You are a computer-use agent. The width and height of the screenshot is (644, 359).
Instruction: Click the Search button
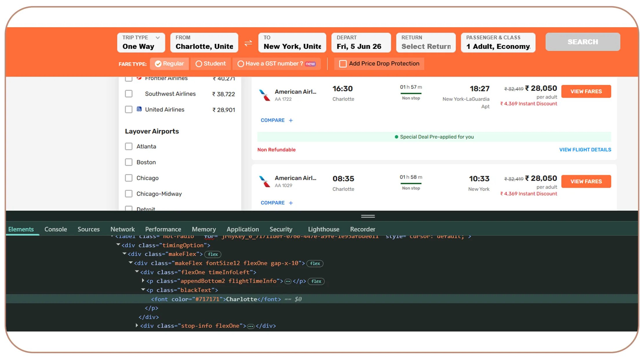click(583, 42)
